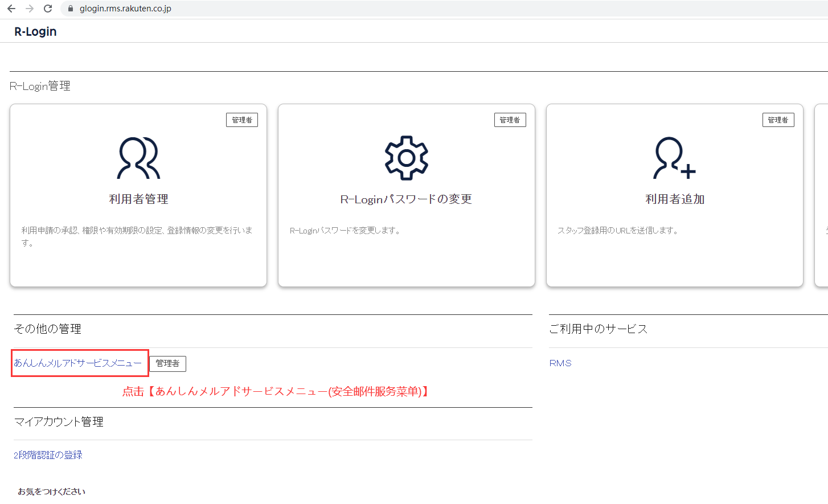Click the browser forward arrow
Screen dimensions: 828x504
click(x=30, y=9)
